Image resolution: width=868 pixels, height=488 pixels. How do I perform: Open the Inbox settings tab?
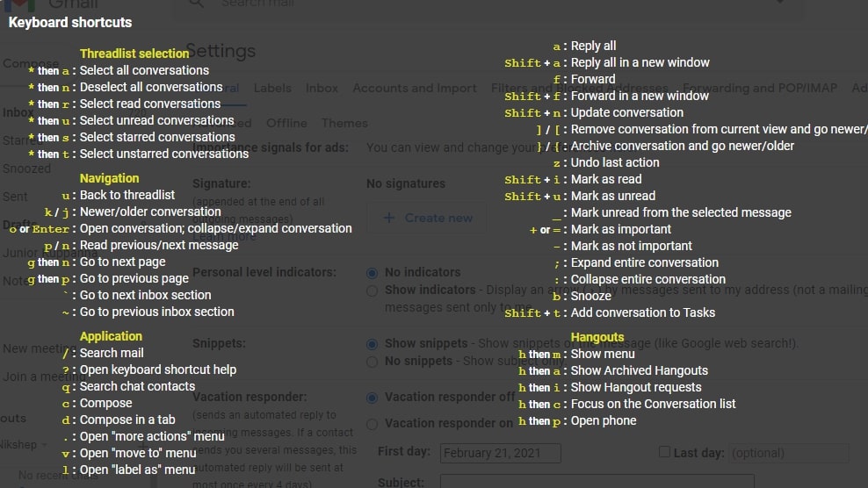(322, 88)
